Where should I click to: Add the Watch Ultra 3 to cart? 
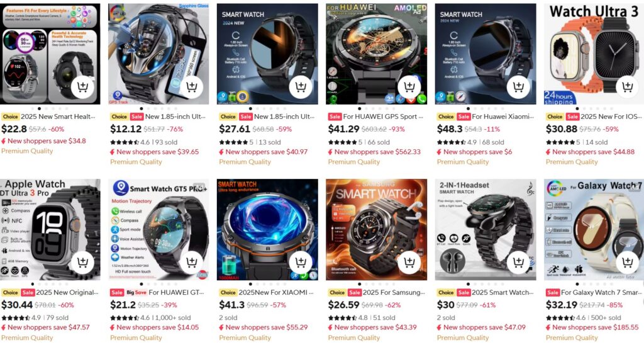tap(627, 87)
